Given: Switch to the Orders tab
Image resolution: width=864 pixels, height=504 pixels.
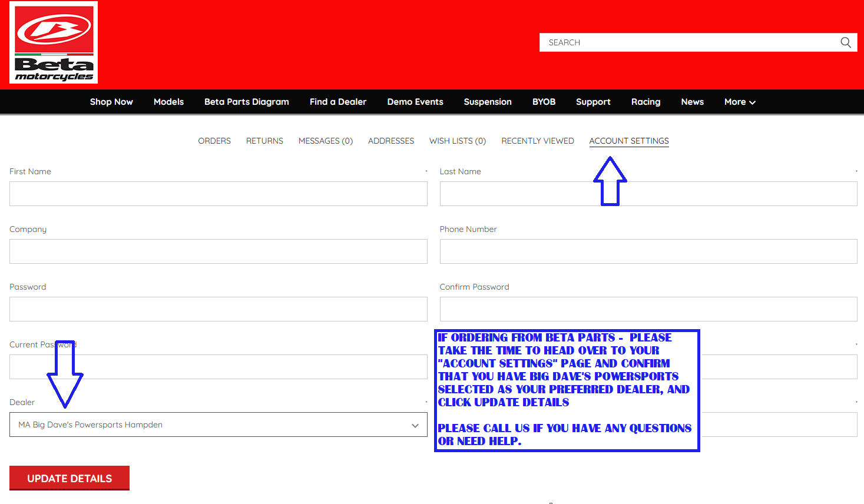Looking at the screenshot, I should click(x=214, y=141).
